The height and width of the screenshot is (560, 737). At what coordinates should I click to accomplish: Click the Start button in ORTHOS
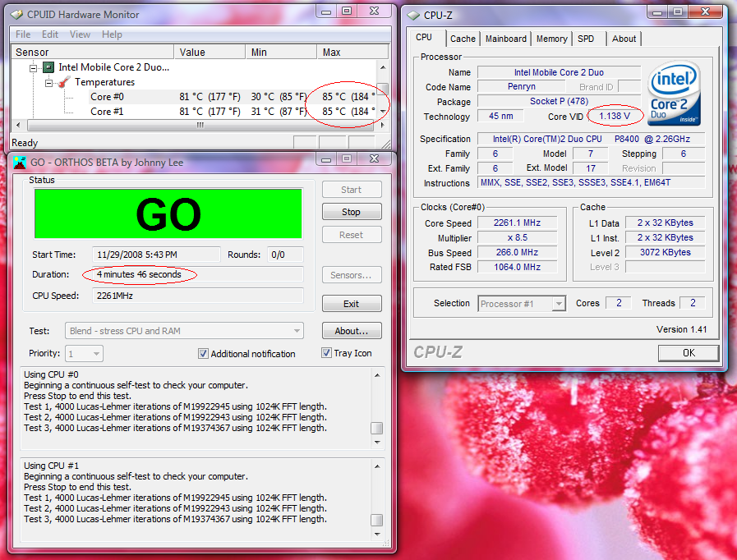[x=352, y=190]
